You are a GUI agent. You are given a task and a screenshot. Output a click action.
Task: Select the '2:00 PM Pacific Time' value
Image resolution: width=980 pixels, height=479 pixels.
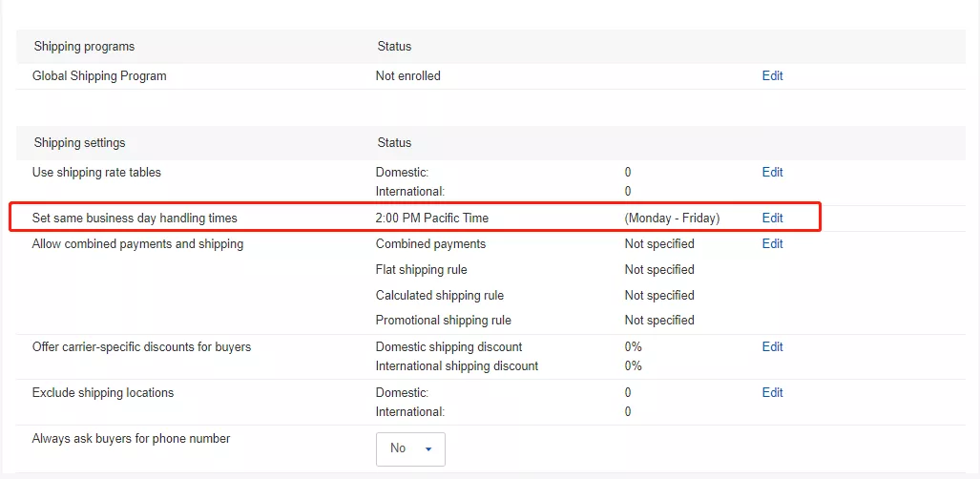coord(431,219)
